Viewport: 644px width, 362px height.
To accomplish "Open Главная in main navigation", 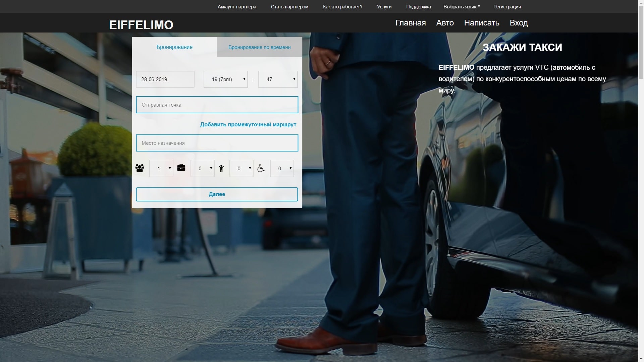I will point(411,23).
